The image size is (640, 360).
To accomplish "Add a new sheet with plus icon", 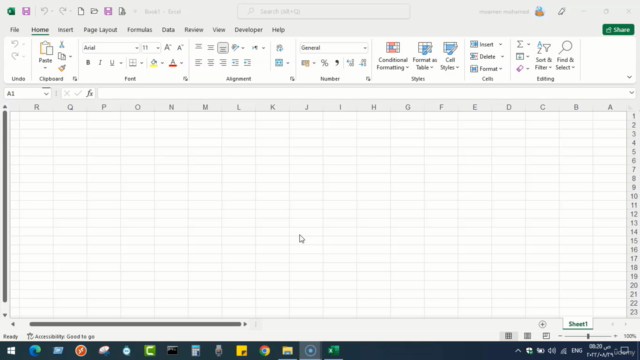I will point(542,324).
